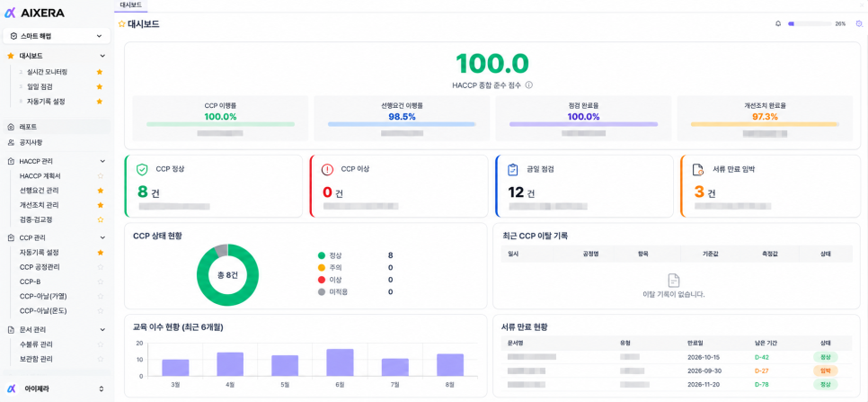Click the 2026-11-20 expiry date
868x402 pixels.
click(702, 384)
